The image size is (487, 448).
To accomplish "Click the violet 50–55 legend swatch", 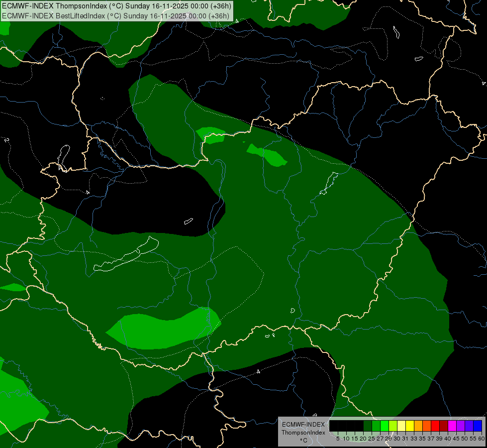I will 469,426.
